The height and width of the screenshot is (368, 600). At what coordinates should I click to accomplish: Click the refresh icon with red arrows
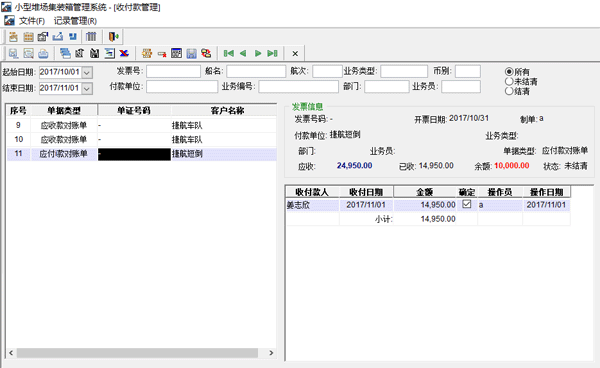(206, 54)
